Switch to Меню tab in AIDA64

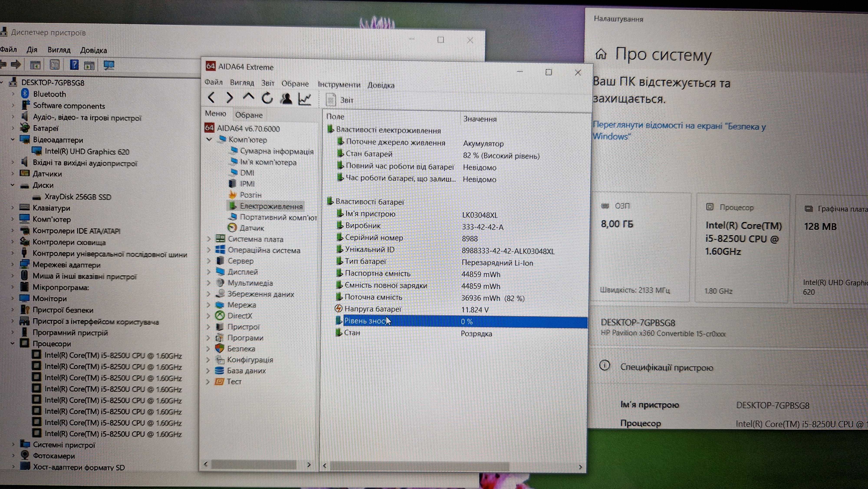tap(216, 114)
